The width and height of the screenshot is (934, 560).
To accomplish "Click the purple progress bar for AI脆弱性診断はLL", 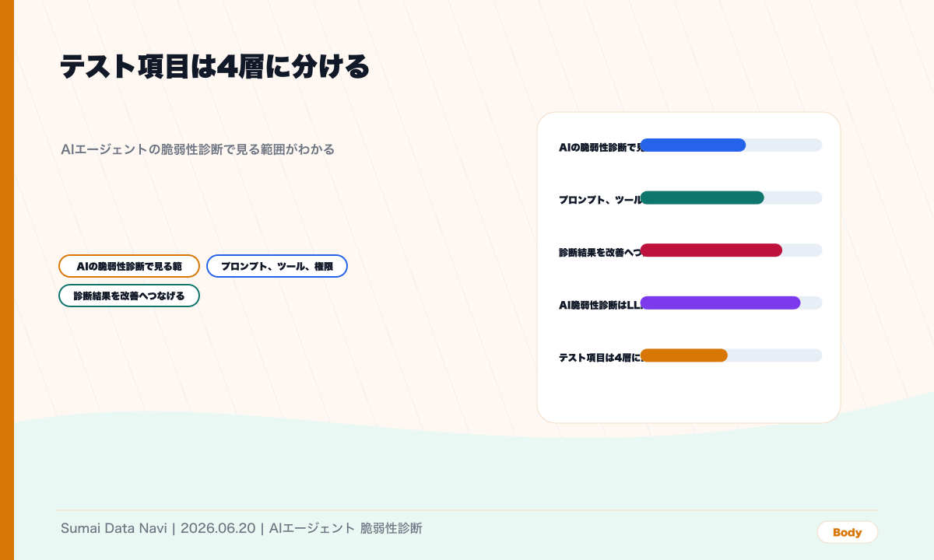I will tap(720, 303).
